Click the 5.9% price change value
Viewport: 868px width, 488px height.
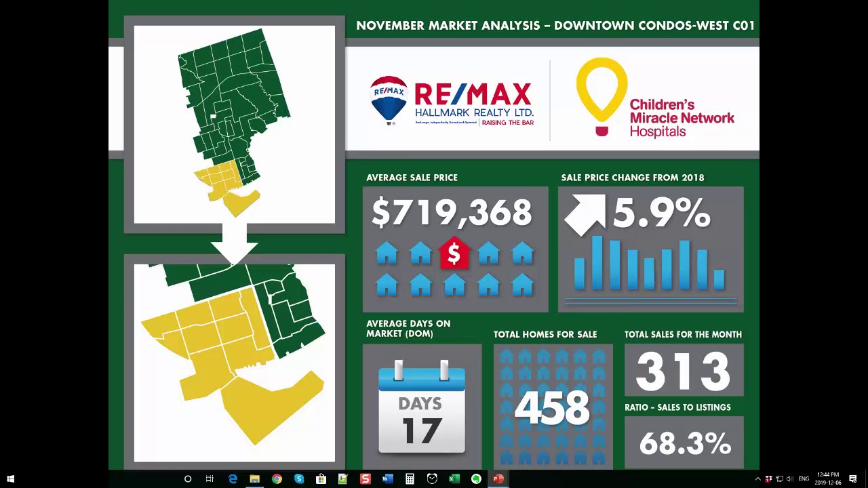pos(662,213)
